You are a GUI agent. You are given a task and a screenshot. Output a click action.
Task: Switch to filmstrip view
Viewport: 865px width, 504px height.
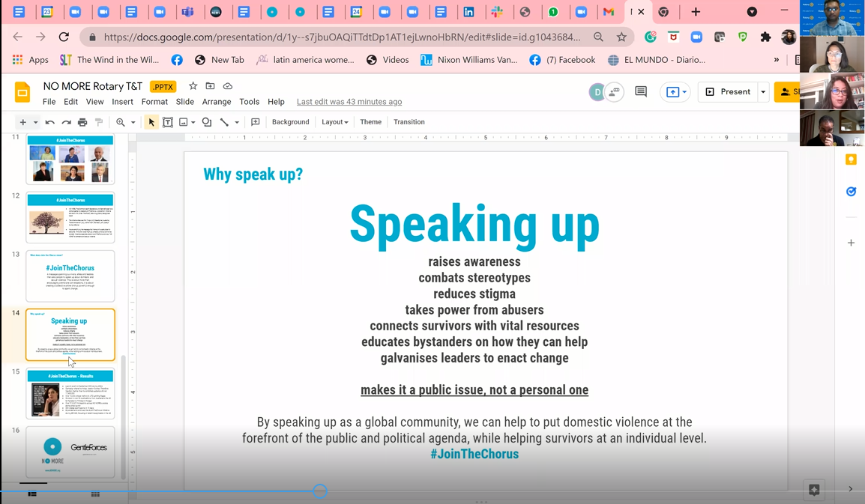pyautogui.click(x=32, y=494)
